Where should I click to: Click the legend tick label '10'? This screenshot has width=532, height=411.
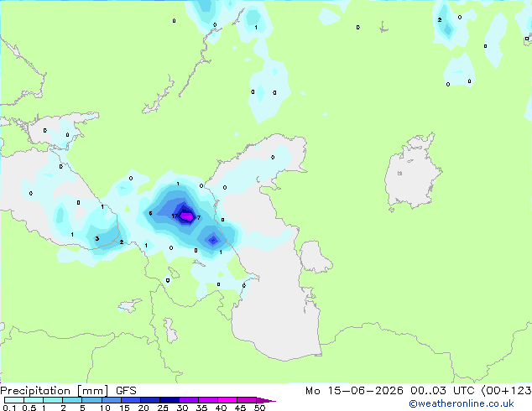pyautogui.click(x=105, y=408)
